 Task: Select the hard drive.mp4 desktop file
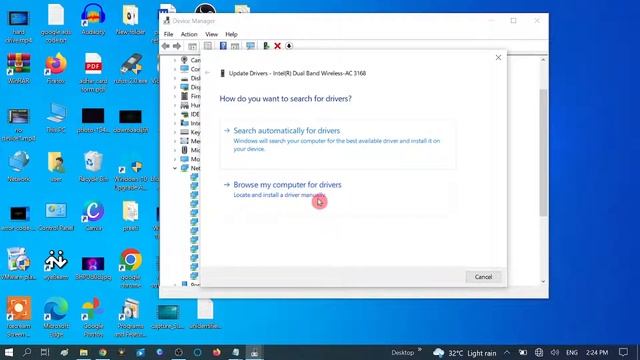pyautogui.click(x=19, y=25)
